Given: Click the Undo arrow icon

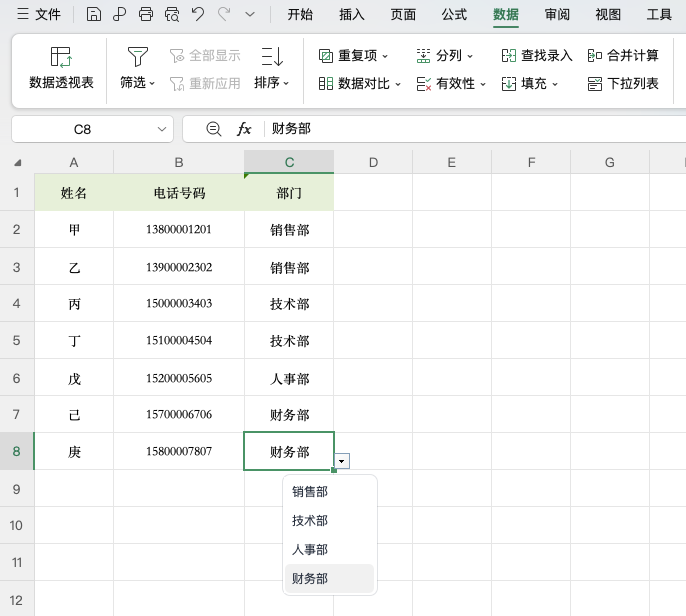Looking at the screenshot, I should point(198,14).
